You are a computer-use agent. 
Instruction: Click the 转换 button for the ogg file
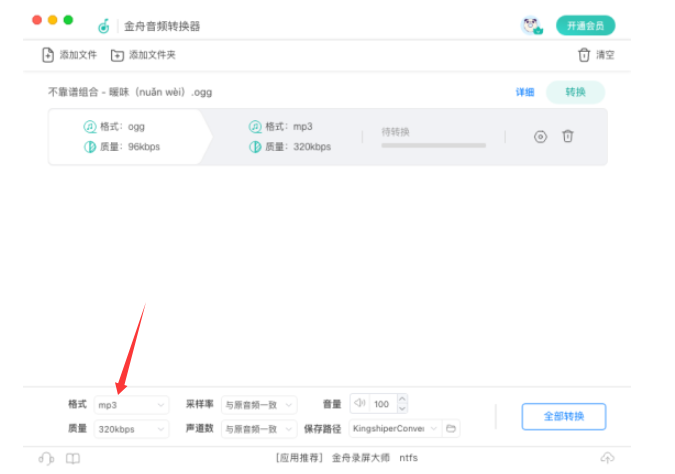coord(575,92)
